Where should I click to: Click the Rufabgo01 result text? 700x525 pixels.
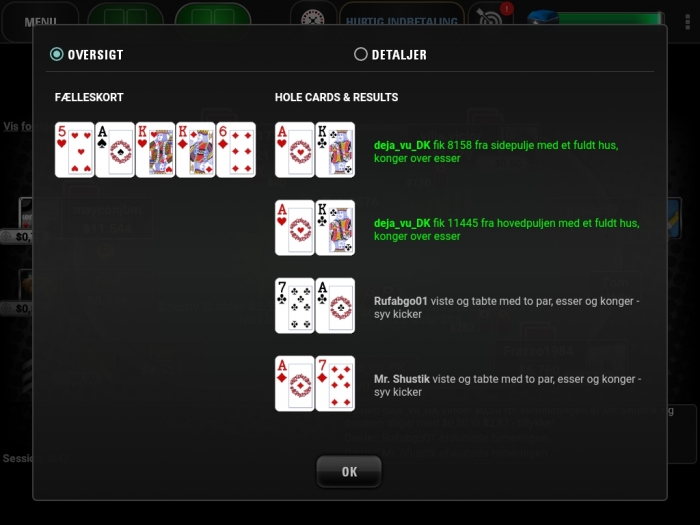(507, 308)
